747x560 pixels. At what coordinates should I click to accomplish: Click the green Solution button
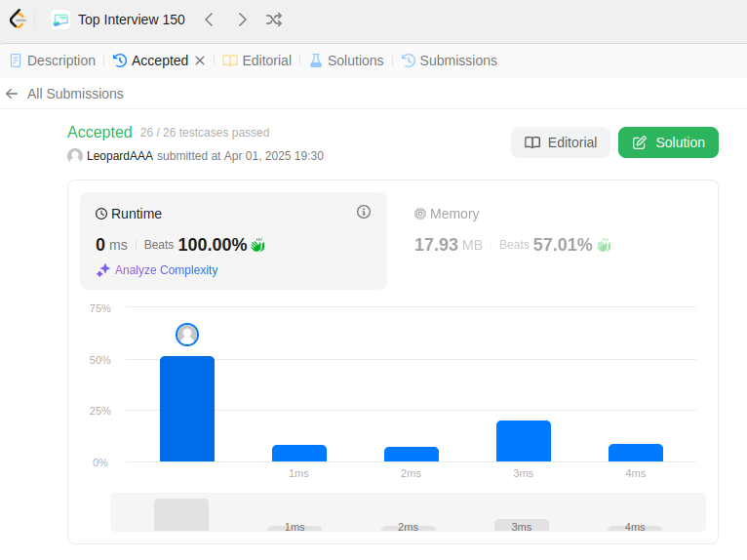click(668, 142)
